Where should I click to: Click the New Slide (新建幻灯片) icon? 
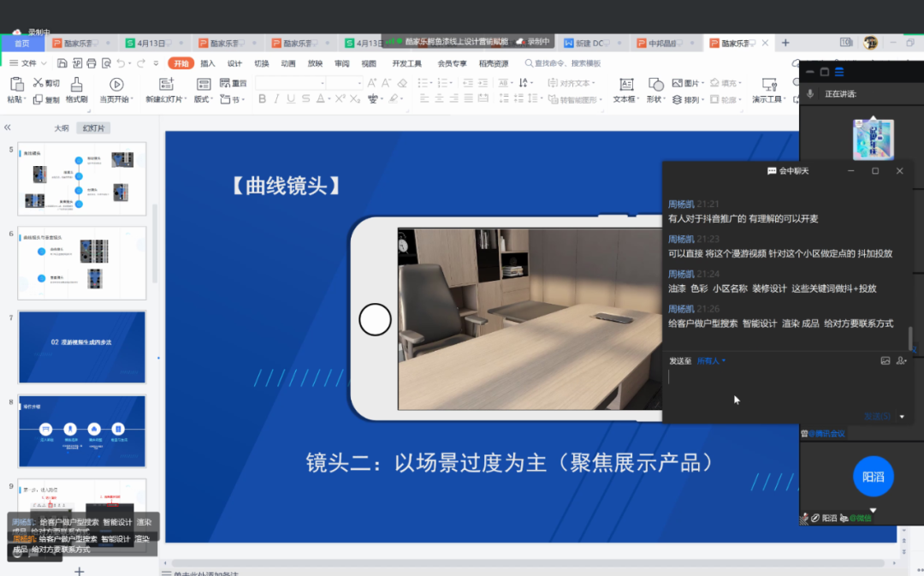pyautogui.click(x=166, y=85)
